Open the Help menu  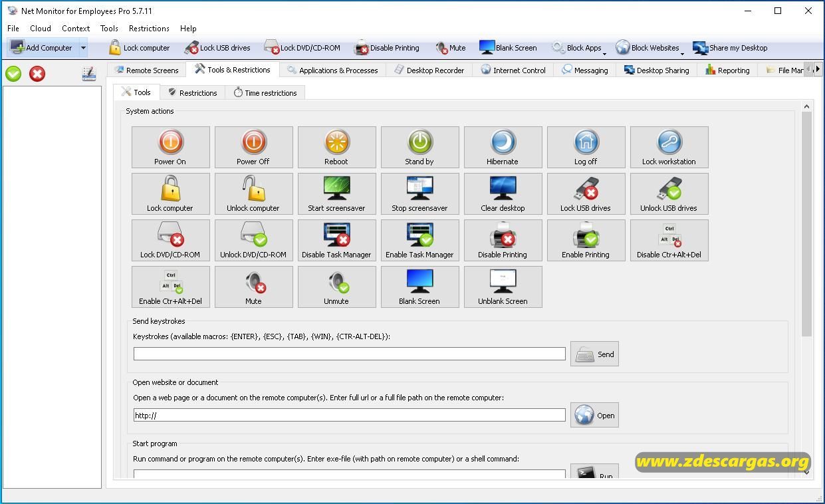(x=188, y=29)
